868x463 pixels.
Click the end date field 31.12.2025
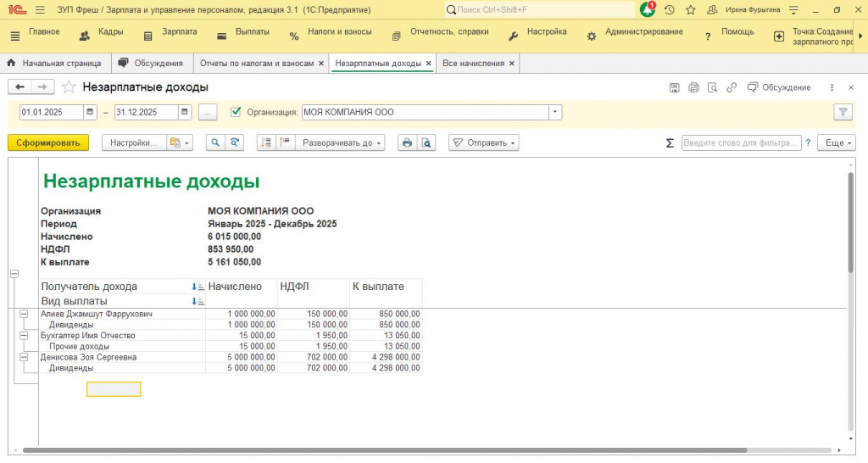pos(146,112)
